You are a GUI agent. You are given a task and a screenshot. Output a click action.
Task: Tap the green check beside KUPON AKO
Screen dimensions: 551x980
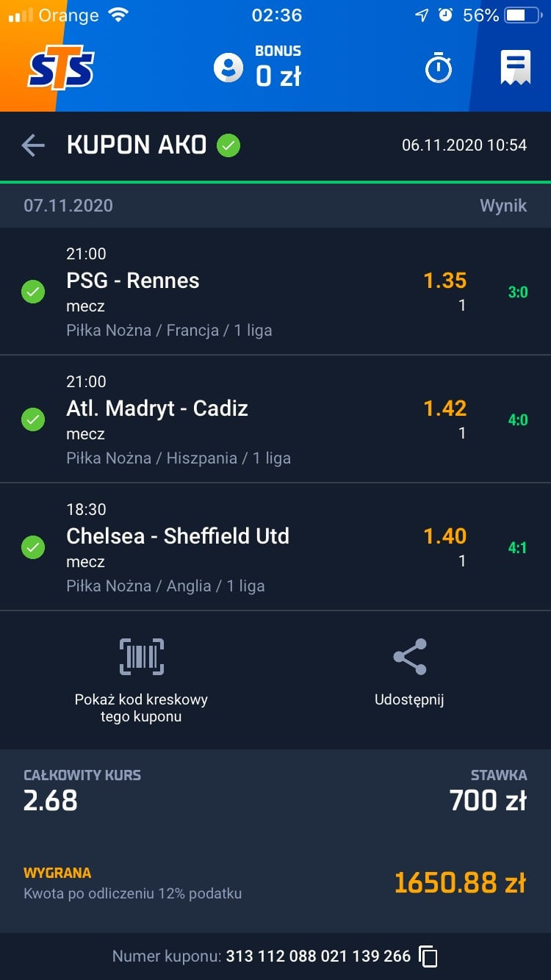[228, 145]
